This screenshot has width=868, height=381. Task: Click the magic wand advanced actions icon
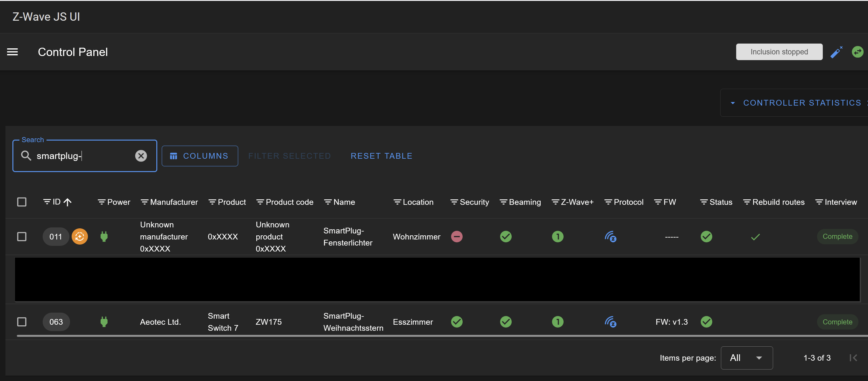tap(836, 52)
